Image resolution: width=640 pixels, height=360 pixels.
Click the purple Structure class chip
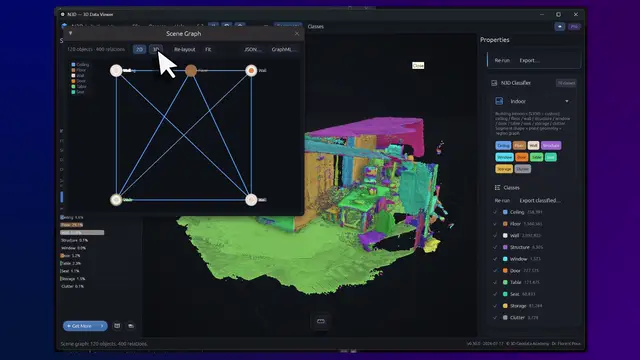click(x=551, y=145)
